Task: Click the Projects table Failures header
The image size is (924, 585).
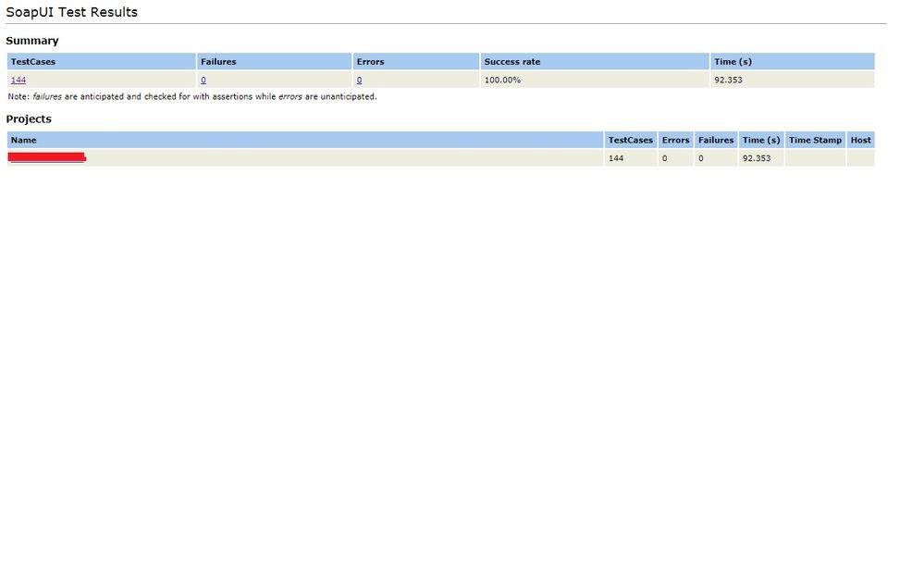Action: point(716,141)
